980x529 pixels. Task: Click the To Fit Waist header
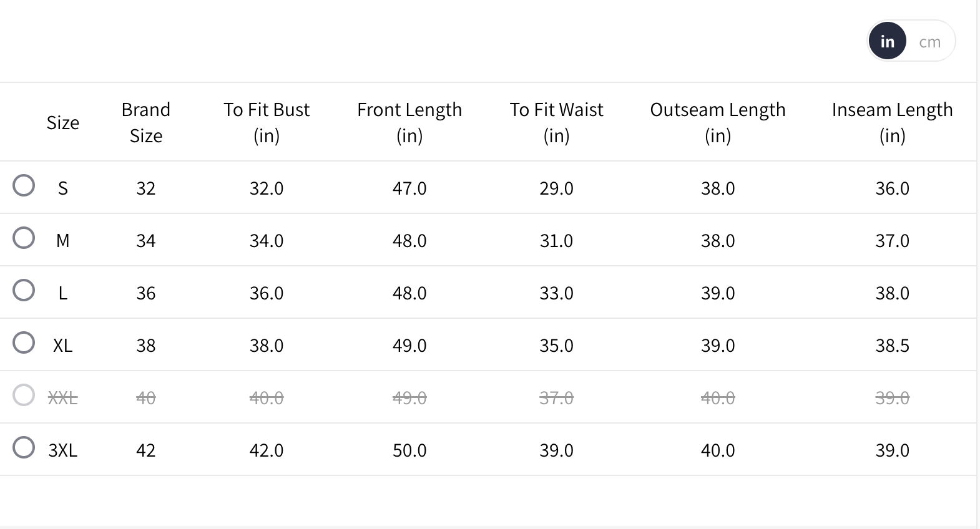(556, 122)
